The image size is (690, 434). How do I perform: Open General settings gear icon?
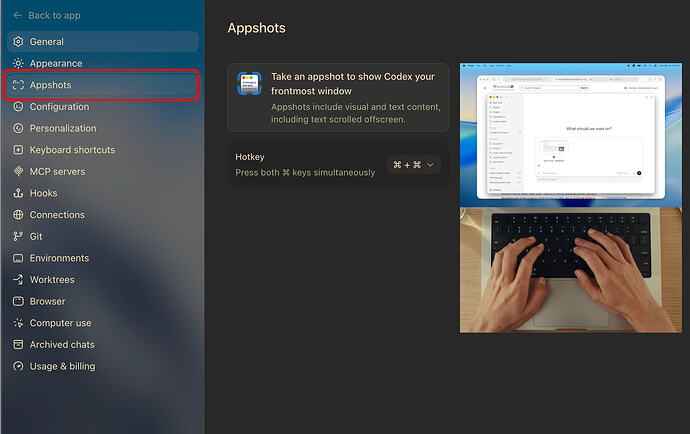(18, 42)
